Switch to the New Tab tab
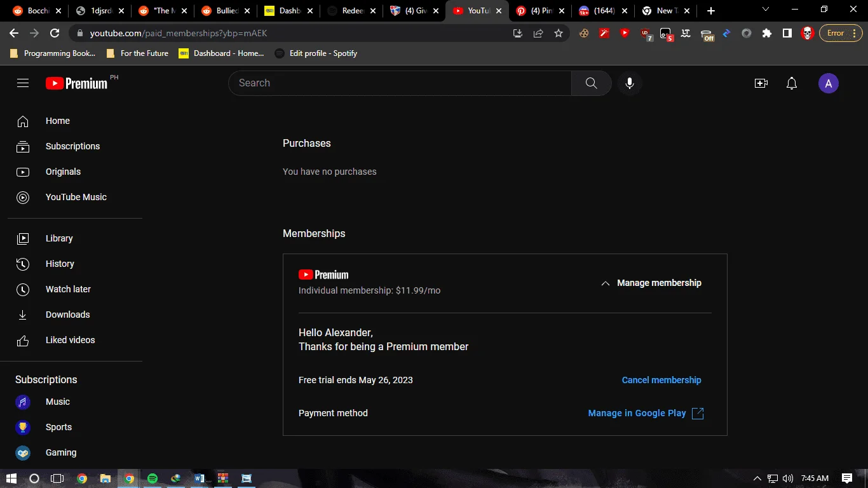Viewport: 868px width, 488px height. [x=667, y=11]
